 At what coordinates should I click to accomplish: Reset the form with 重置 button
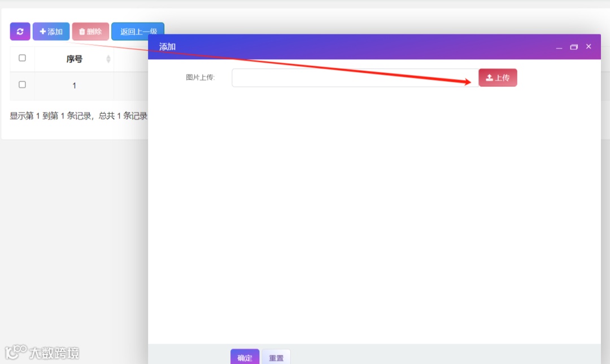tap(276, 357)
